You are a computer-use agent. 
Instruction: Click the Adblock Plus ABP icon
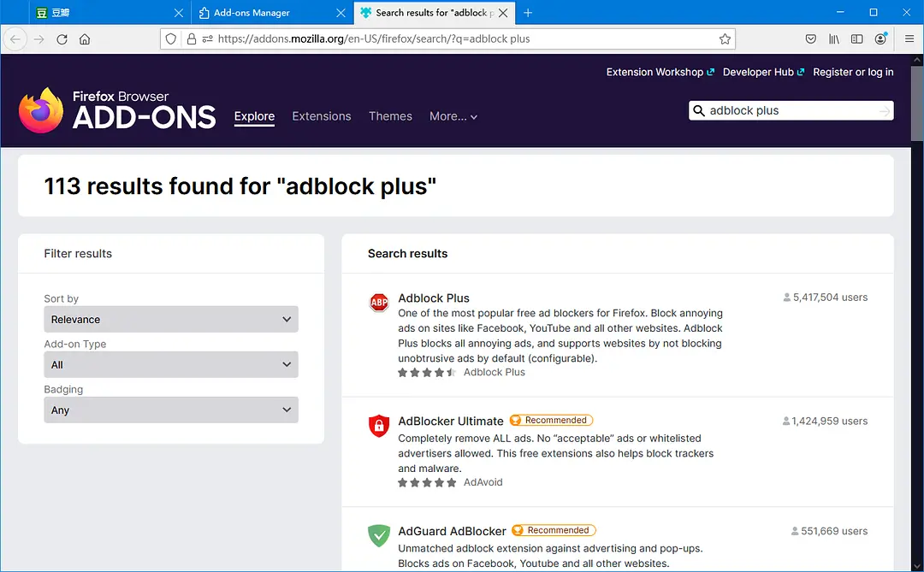379,302
